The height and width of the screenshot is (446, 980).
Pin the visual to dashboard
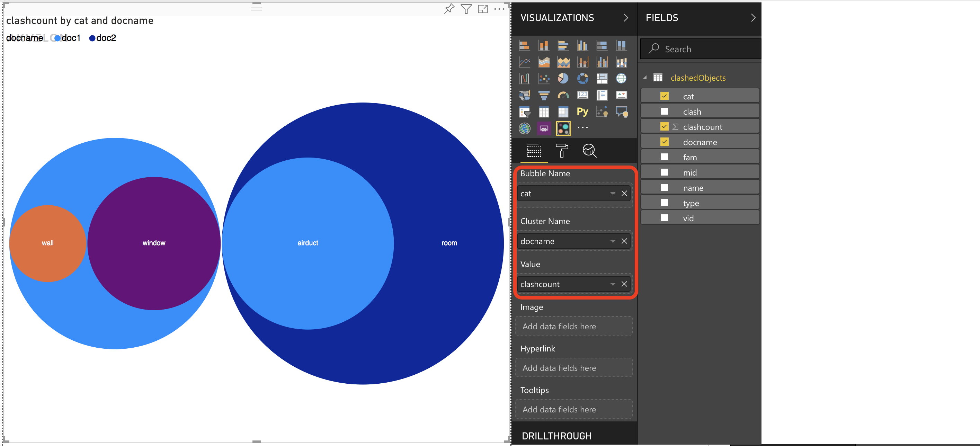[449, 8]
